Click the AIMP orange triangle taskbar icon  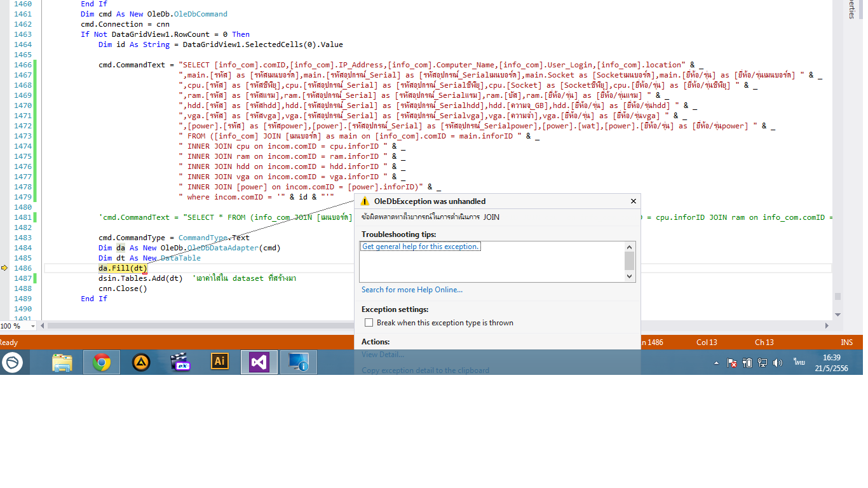[140, 362]
